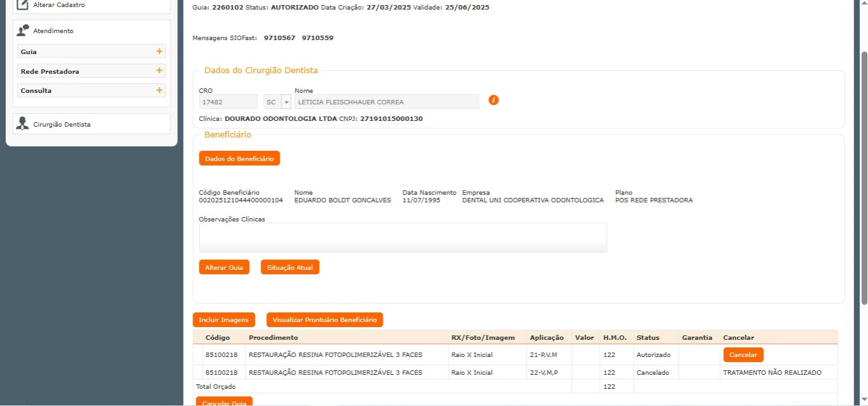Click the orange info icon beside dentist name
Image resolution: width=868 pixels, height=406 pixels.
tap(493, 100)
